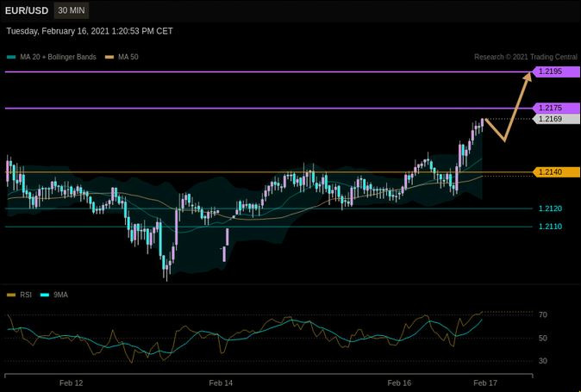Select the 30 MIN timeframe button

72,10
